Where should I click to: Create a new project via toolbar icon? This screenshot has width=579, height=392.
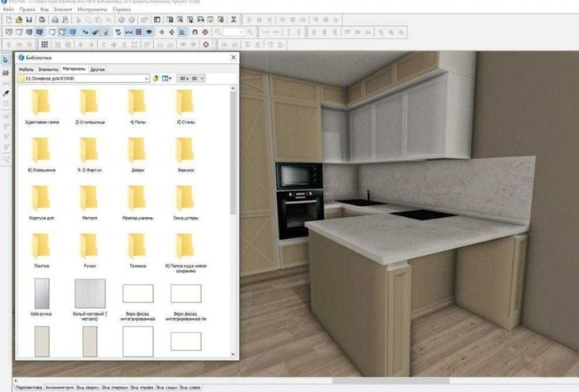coord(9,20)
